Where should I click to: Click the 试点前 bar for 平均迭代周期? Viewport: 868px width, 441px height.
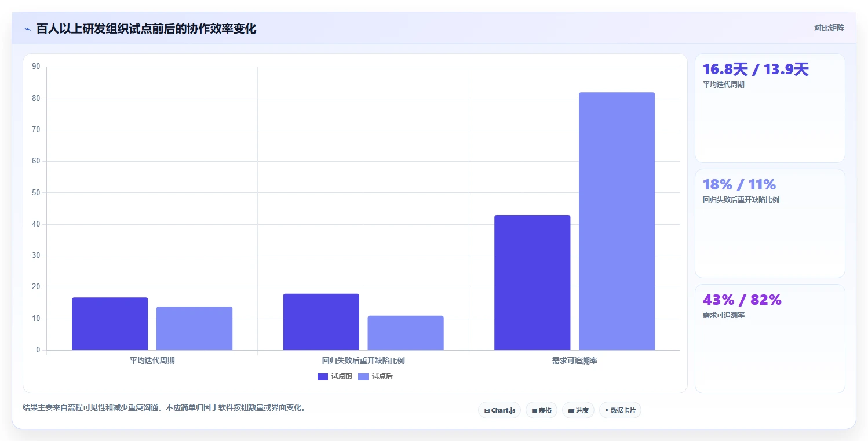(110, 324)
